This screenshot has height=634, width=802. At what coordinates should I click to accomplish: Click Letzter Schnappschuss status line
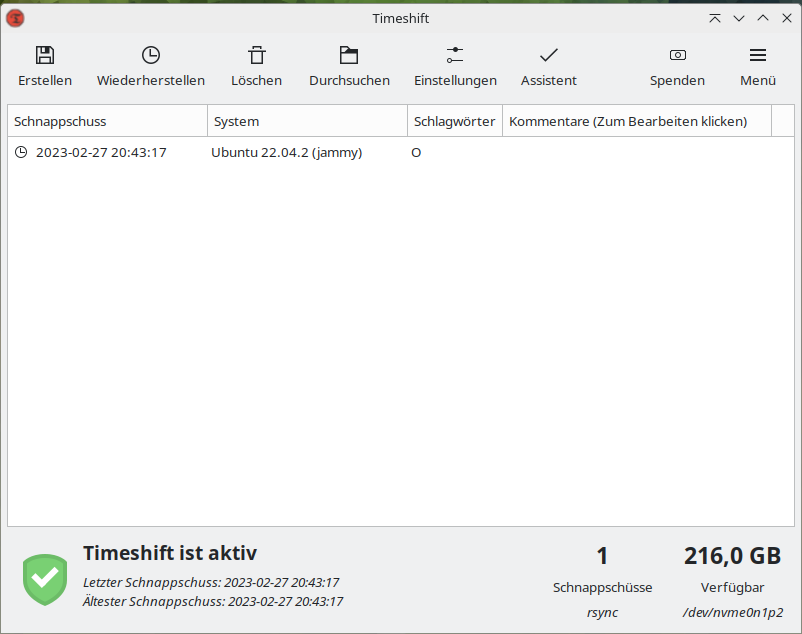pos(211,582)
